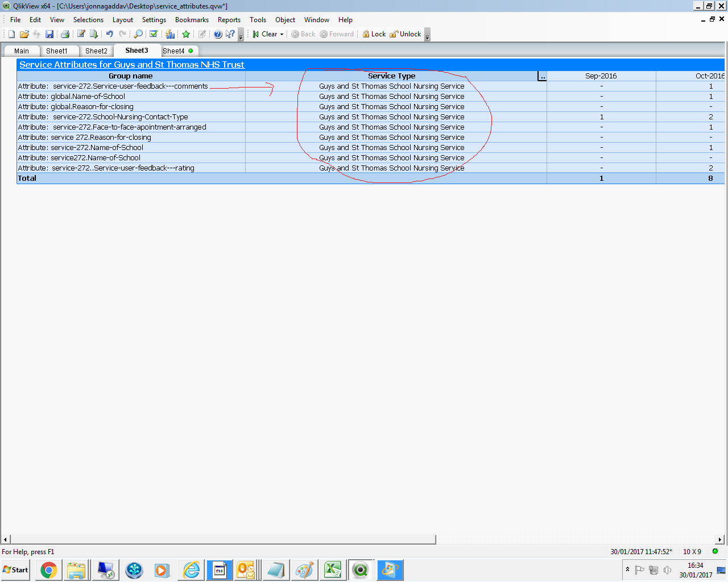Open Search with the magnifying glass icon

click(138, 34)
